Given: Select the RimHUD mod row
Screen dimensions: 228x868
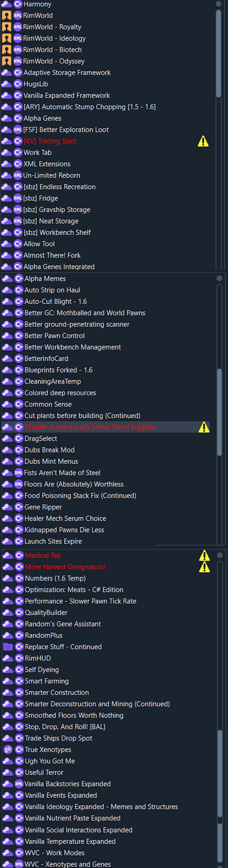Looking at the screenshot, I should click(38, 658).
